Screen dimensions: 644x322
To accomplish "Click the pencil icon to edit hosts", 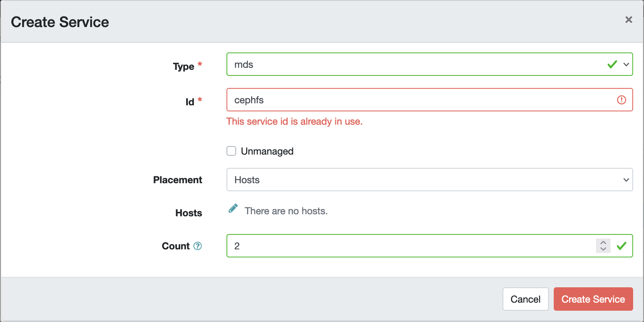I will pos(233,209).
